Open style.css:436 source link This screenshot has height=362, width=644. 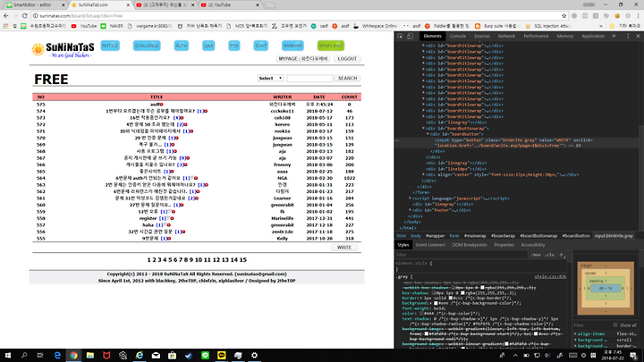click(550, 276)
